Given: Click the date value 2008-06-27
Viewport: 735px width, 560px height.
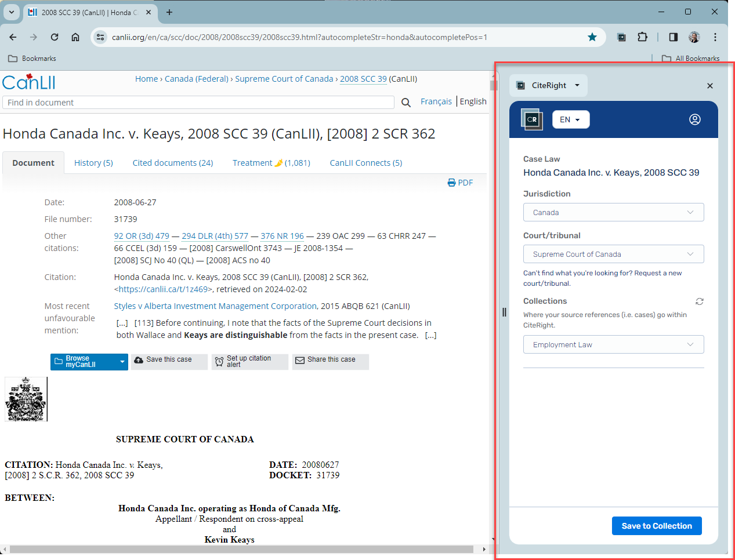Looking at the screenshot, I should (135, 202).
